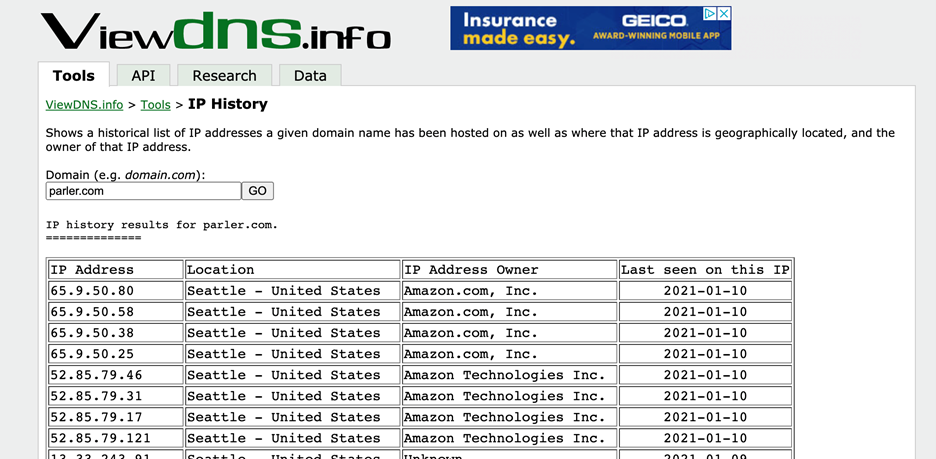Select IP address 52.85.79.17

click(97, 417)
